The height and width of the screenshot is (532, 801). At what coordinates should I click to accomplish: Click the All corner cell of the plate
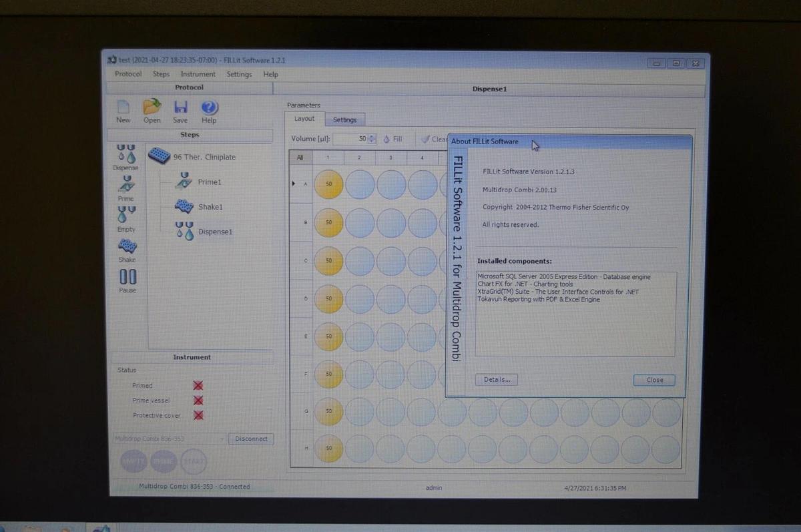[x=300, y=158]
